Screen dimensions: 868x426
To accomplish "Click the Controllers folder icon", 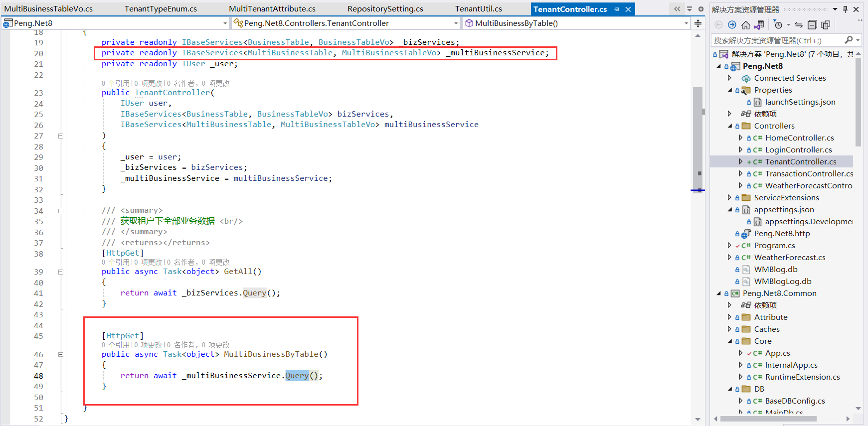I will (746, 126).
